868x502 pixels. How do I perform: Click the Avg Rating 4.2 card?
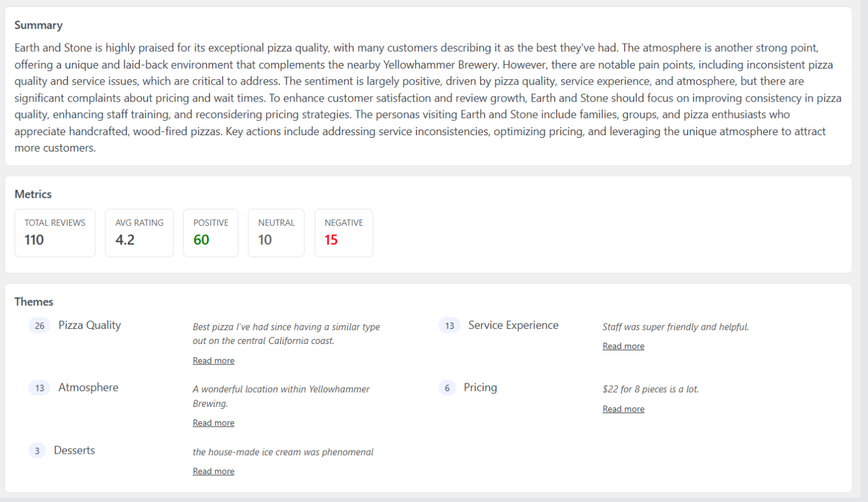tap(139, 233)
